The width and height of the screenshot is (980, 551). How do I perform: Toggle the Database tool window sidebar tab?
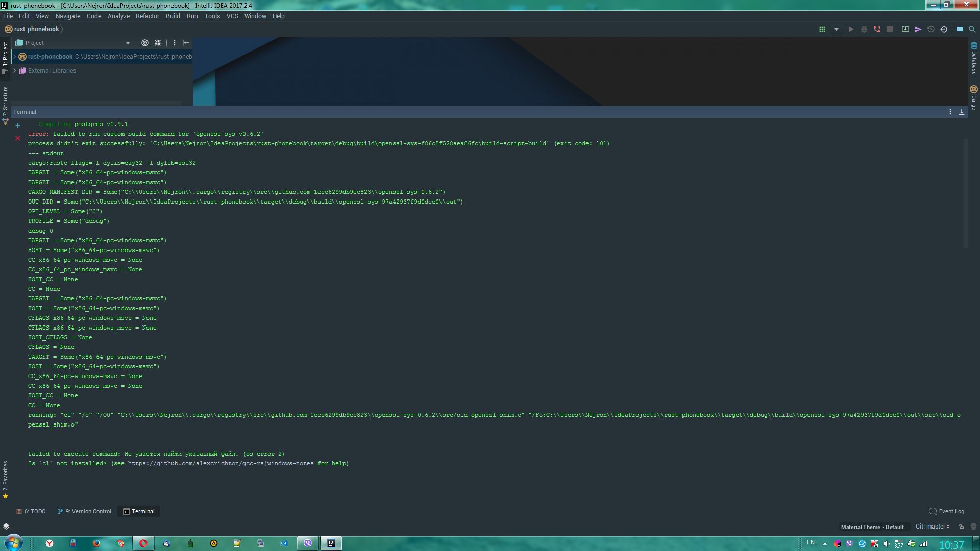[974, 59]
